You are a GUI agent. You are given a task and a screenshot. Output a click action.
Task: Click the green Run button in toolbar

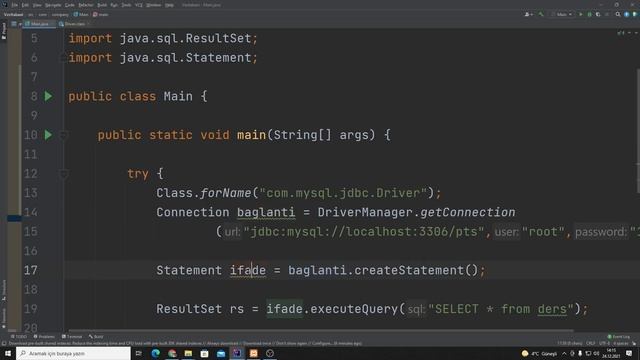pyautogui.click(x=581, y=14)
